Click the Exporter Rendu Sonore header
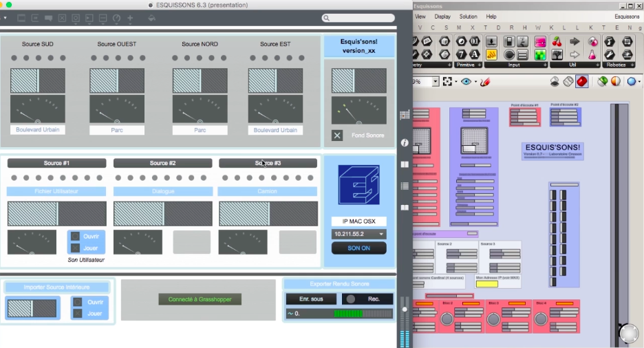This screenshot has width=644, height=348. (339, 283)
